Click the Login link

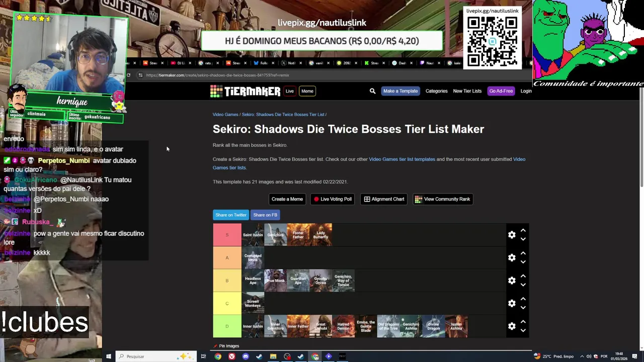click(526, 91)
